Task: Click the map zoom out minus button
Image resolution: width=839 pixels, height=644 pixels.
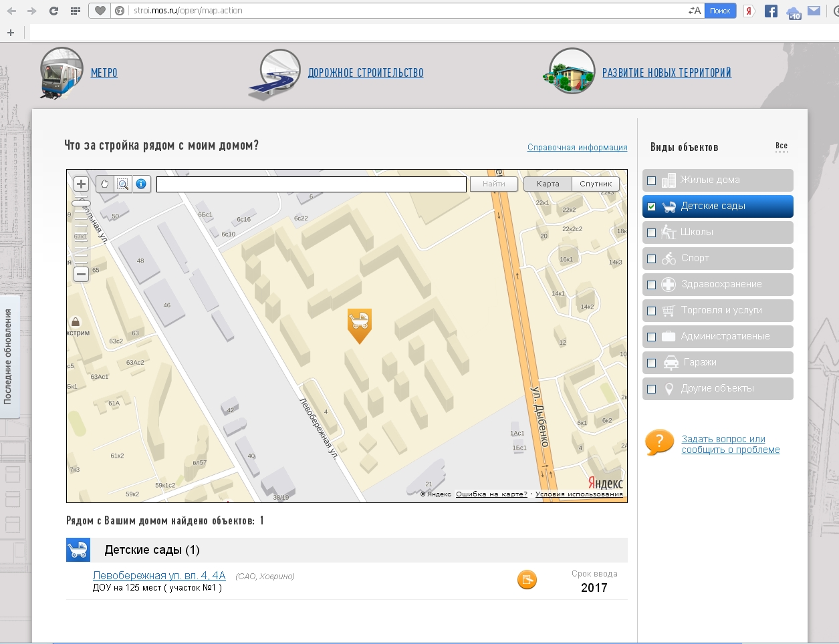Action: (81, 274)
